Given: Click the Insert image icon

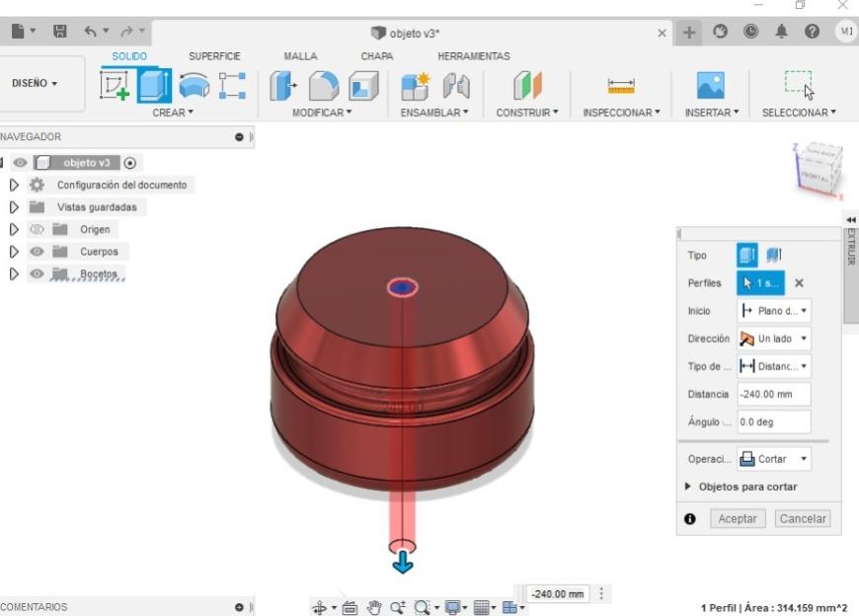Looking at the screenshot, I should 711,86.
